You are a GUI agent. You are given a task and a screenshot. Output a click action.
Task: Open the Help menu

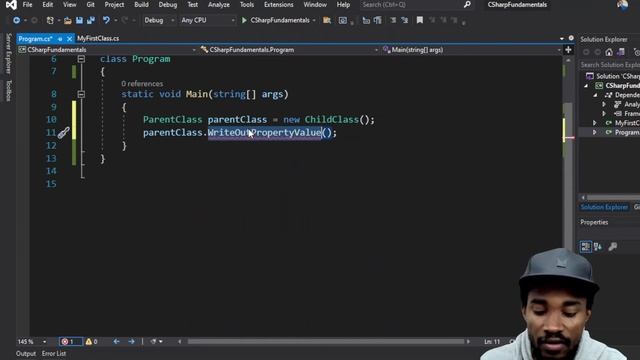pyautogui.click(x=343, y=4)
